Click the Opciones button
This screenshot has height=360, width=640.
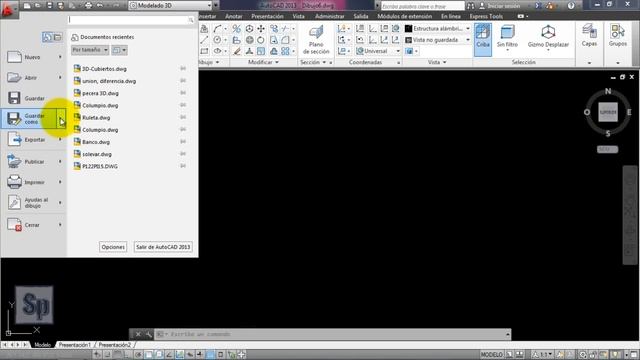[113, 247]
